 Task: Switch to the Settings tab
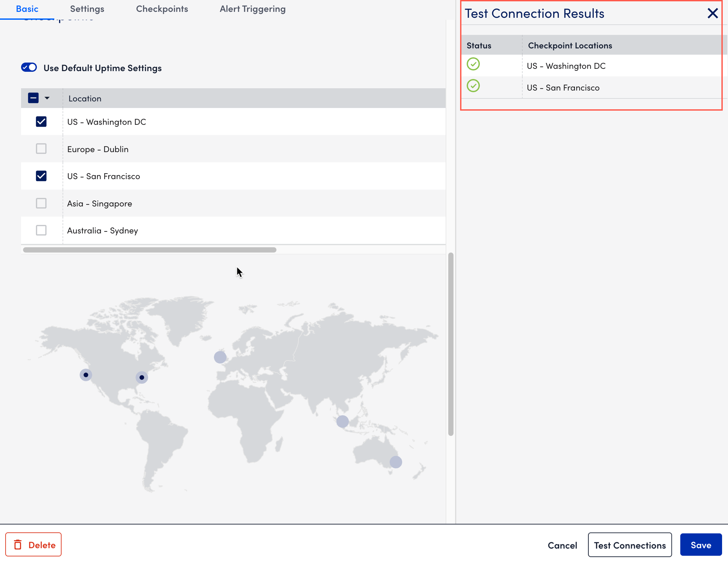[x=87, y=9]
